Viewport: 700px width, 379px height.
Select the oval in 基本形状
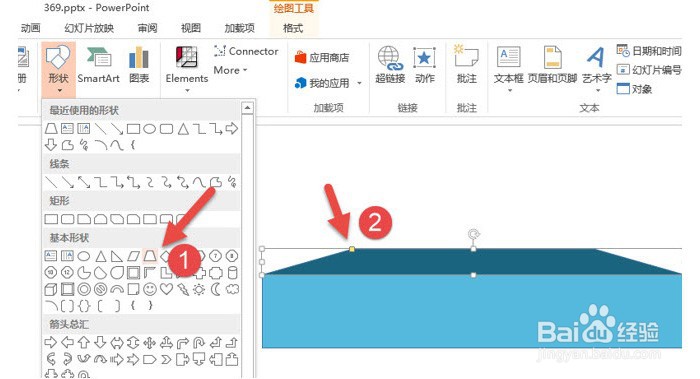click(84, 256)
